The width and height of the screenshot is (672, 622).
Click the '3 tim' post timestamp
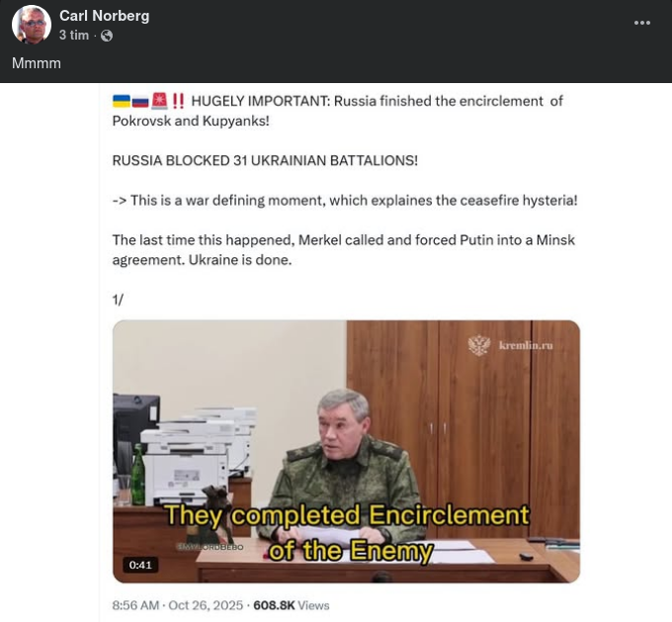click(74, 36)
